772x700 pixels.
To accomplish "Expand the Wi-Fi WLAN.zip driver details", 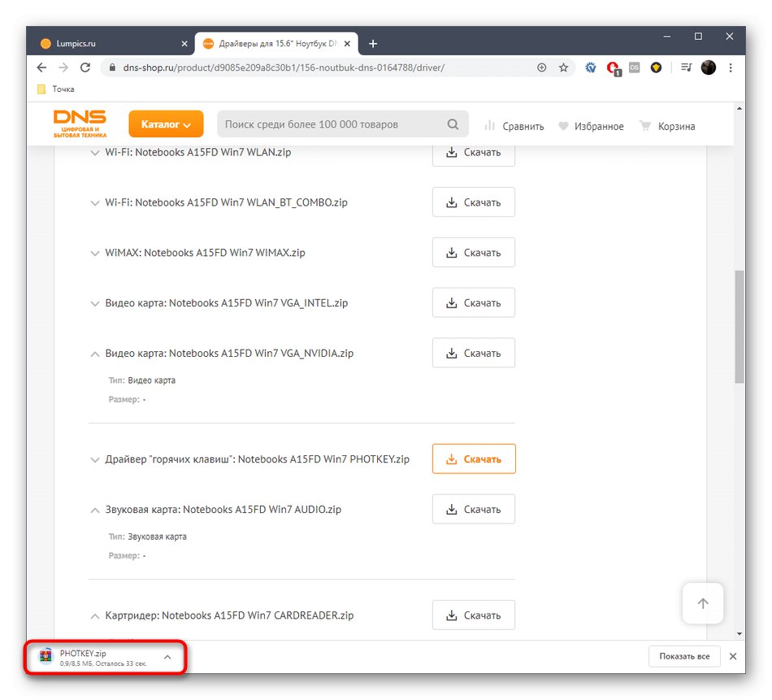I will click(94, 153).
